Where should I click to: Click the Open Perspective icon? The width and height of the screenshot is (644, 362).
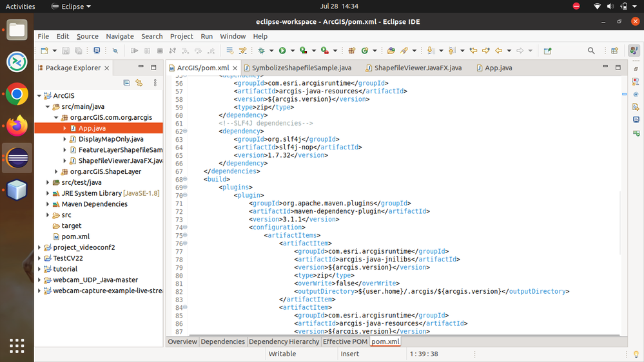[614, 51]
